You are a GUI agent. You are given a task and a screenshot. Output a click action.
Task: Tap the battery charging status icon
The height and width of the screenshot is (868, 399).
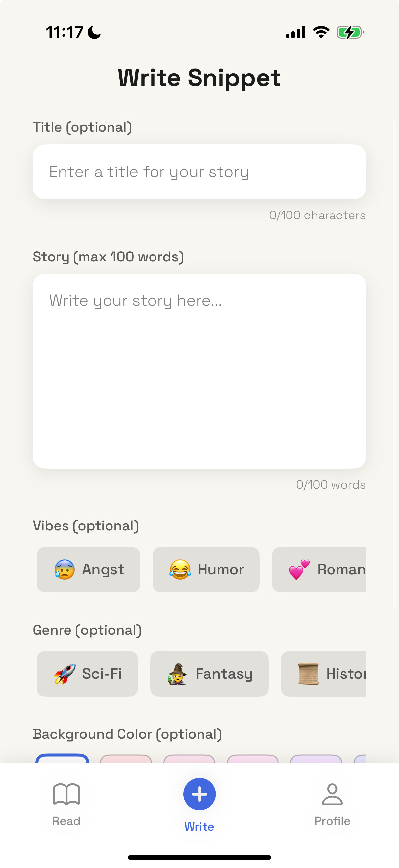pos(350,33)
